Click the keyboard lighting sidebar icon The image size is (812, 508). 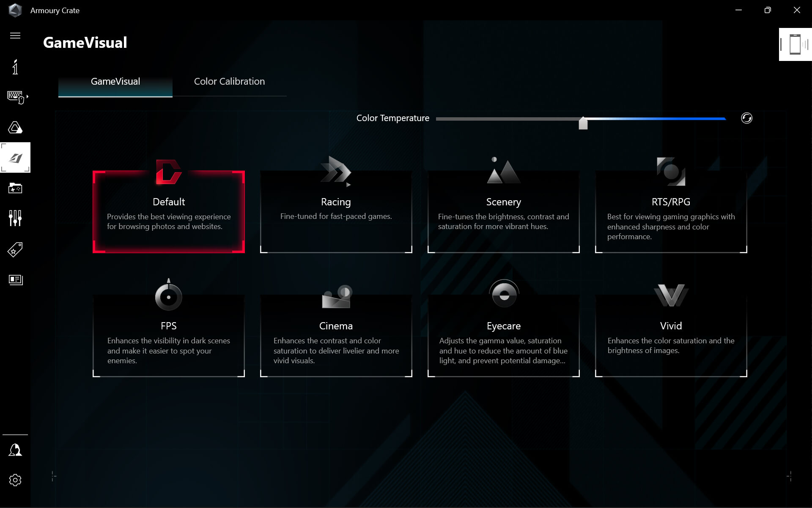15,97
